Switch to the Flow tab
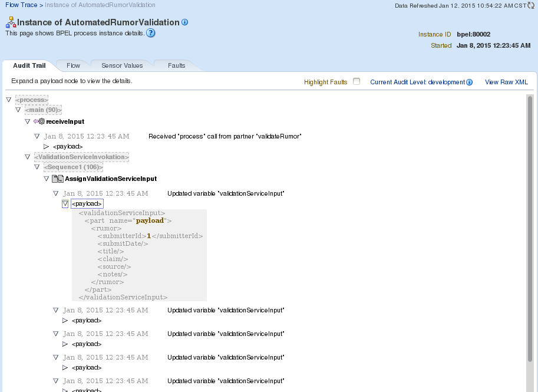This screenshot has width=538, height=392. tap(73, 65)
